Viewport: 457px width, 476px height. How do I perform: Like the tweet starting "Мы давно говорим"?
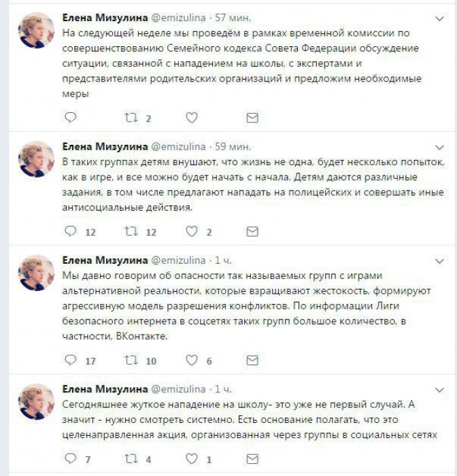point(192,360)
